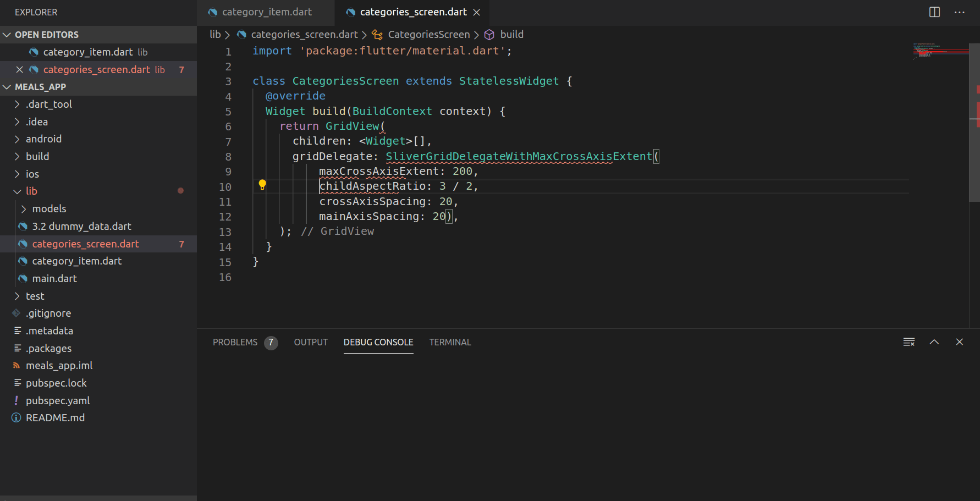Open the editor More Actions ellipsis menu
This screenshot has height=501, width=980.
click(x=960, y=12)
